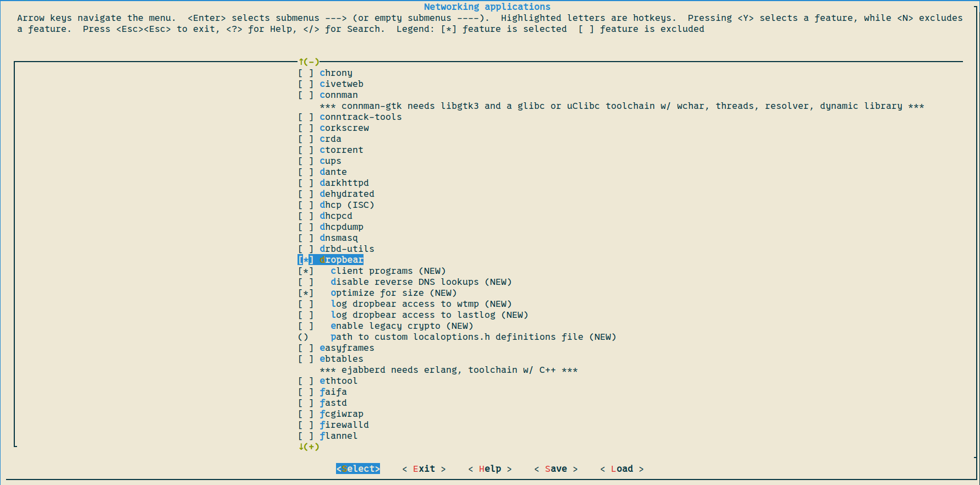980x485 pixels.
Task: Select the dhcpdump entry
Action: (331, 227)
